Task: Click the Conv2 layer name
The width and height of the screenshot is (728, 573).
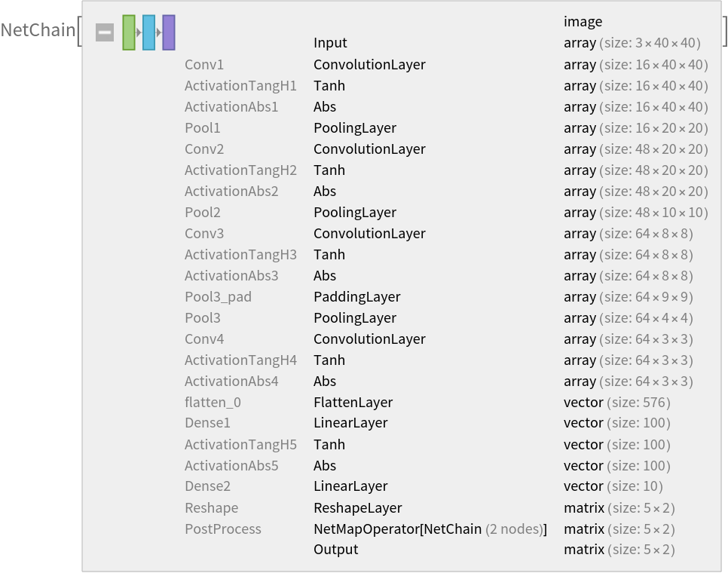Action: pos(204,149)
